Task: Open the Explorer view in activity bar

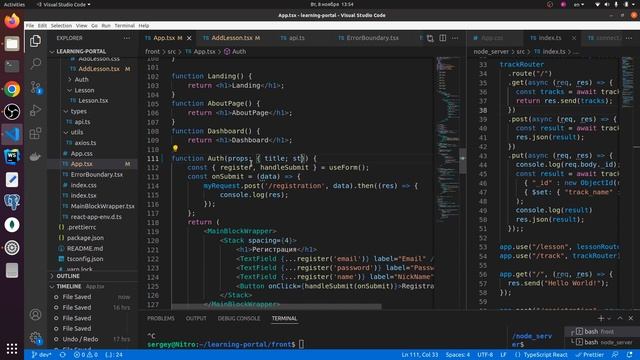Action: 36,41
